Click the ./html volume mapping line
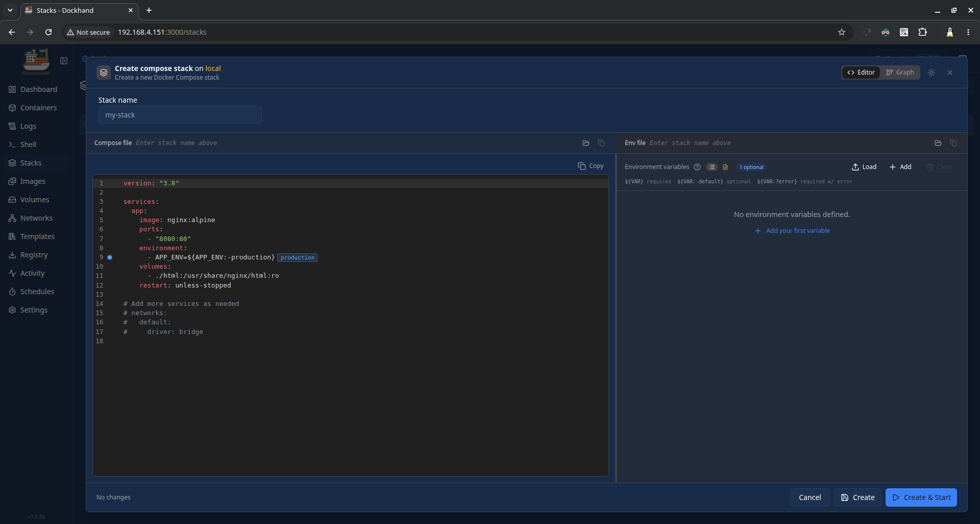The image size is (980, 524). (x=213, y=276)
